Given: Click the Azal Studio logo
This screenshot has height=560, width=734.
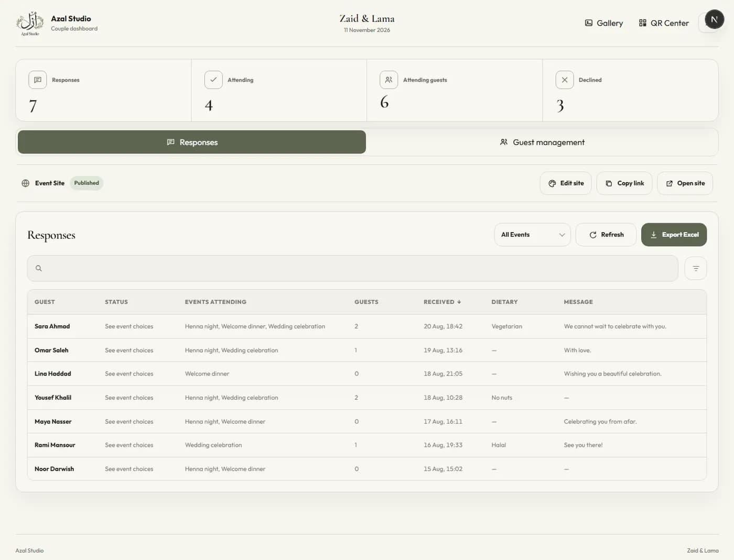Looking at the screenshot, I should click(x=30, y=23).
